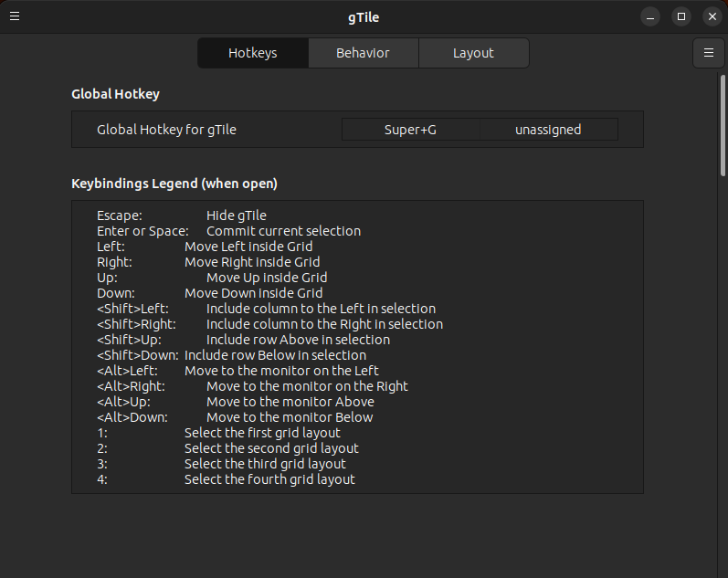Click the '<Alt>Right:' key label

[x=131, y=387]
